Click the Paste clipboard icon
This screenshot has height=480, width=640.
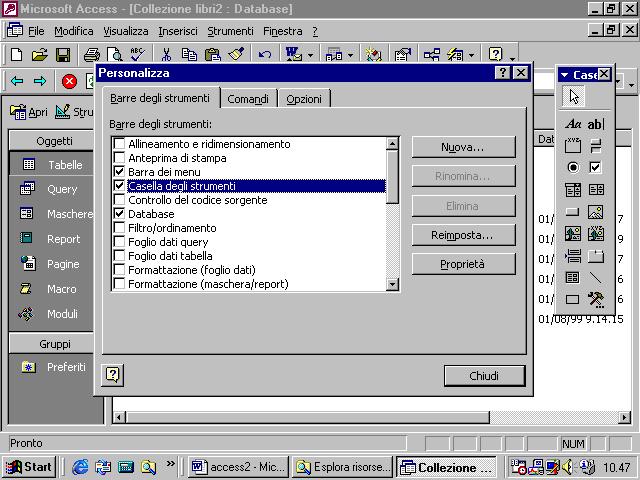(212, 55)
